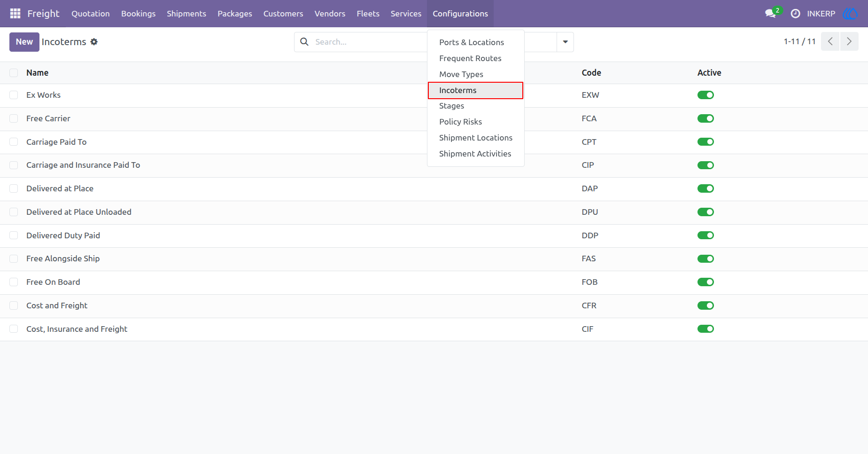The height and width of the screenshot is (454, 868).
Task: Open the Delivered Duty Paid record
Action: point(63,235)
